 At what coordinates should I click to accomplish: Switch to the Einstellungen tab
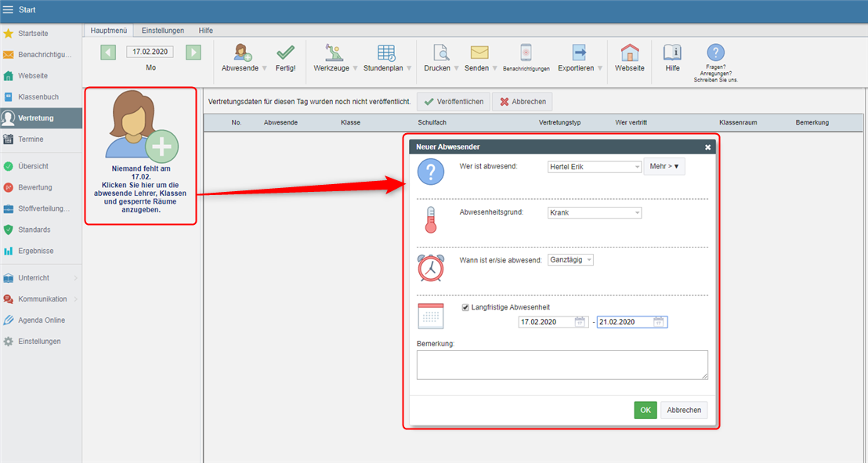pyautogui.click(x=163, y=31)
